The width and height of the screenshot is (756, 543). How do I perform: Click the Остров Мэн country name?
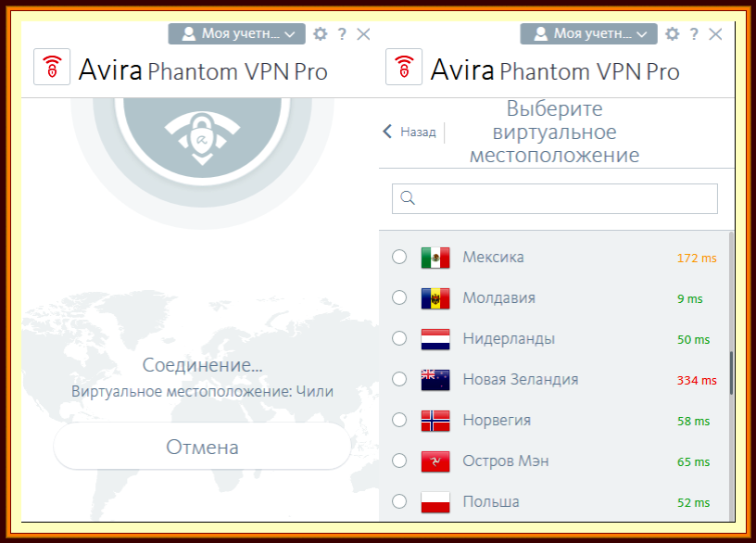506,461
